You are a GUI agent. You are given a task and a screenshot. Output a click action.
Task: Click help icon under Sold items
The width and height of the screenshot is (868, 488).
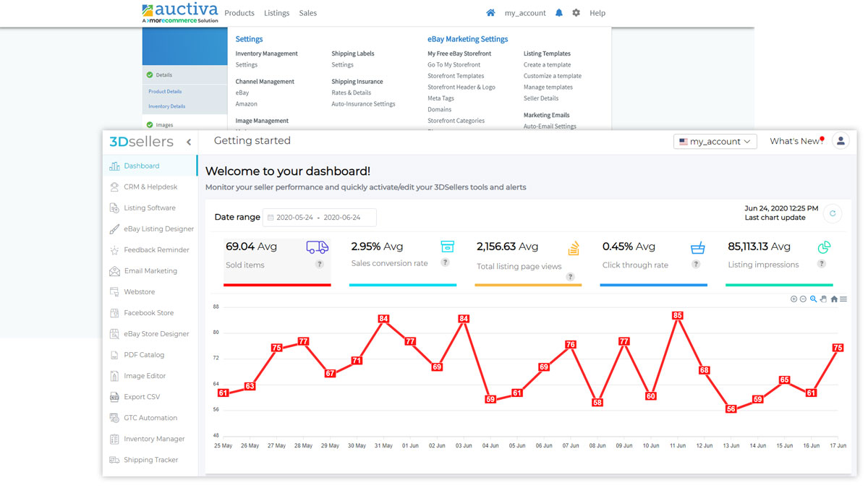click(x=319, y=264)
